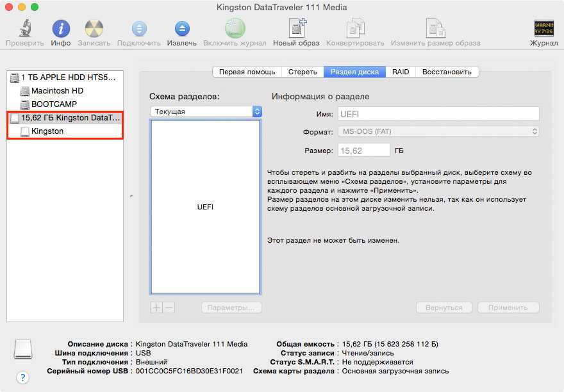Switch to the Раздел диска tab
This screenshot has height=392, width=564.
click(354, 72)
